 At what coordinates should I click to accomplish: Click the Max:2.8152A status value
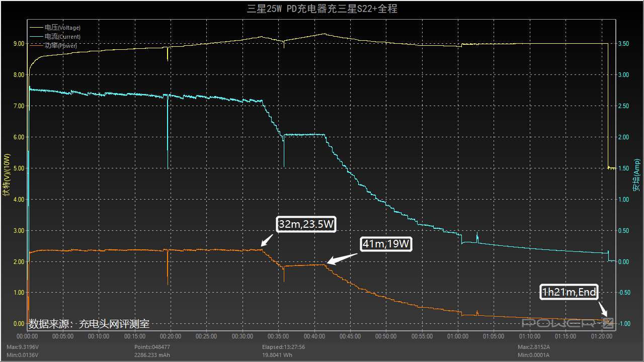coord(534,347)
